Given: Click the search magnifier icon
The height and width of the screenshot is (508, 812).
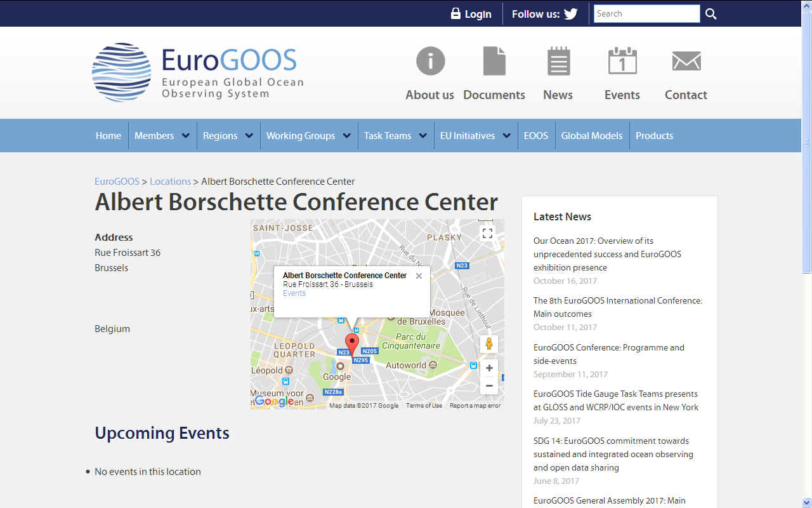Looking at the screenshot, I should pyautogui.click(x=711, y=14).
